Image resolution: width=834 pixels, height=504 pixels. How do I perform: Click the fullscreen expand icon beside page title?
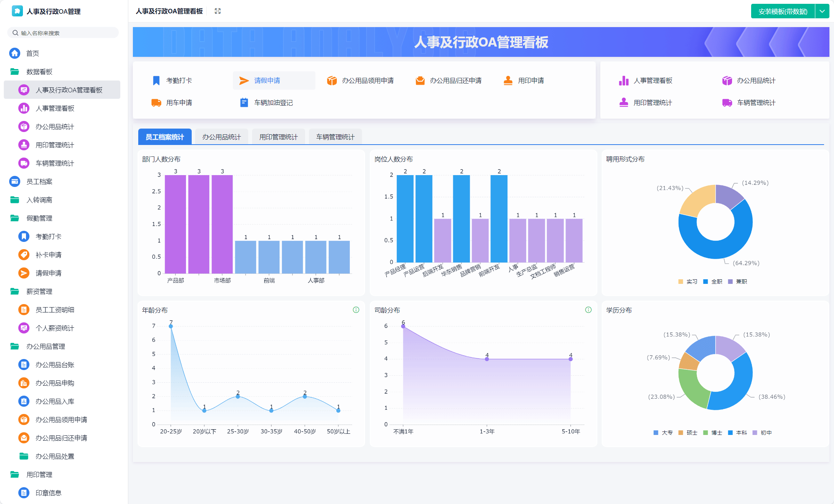(x=217, y=11)
